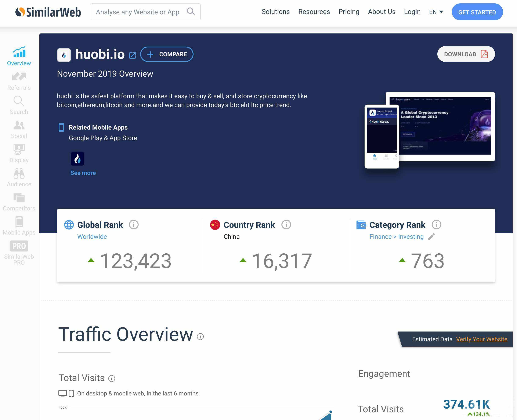Click the 16,317 country rank value
The width and height of the screenshot is (517, 420).
tap(282, 261)
